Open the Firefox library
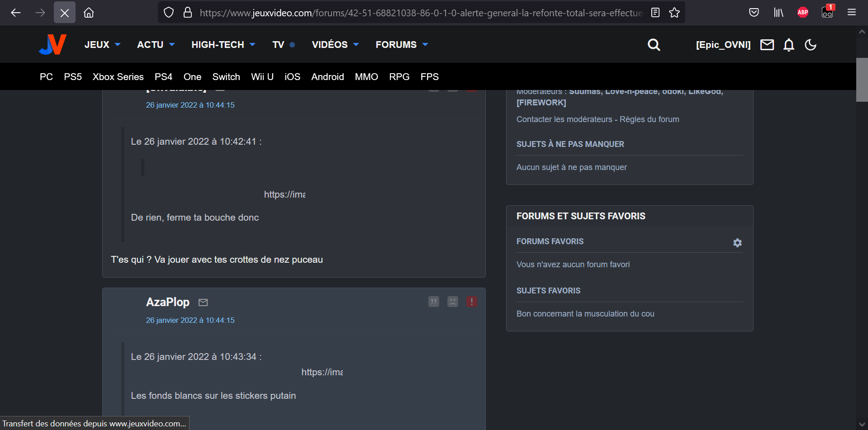 click(x=778, y=13)
